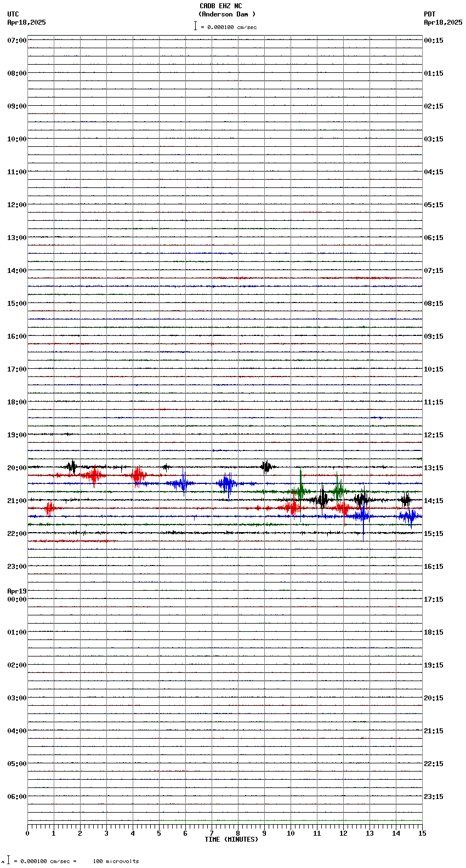Select the 20:00 UTC row label
Viewport: 466px width, 868px height.
(17, 468)
